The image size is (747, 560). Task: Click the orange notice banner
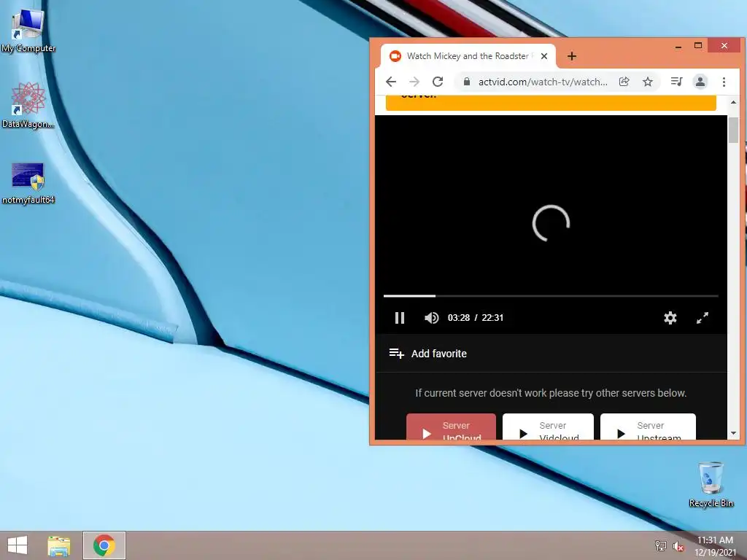tap(551, 103)
